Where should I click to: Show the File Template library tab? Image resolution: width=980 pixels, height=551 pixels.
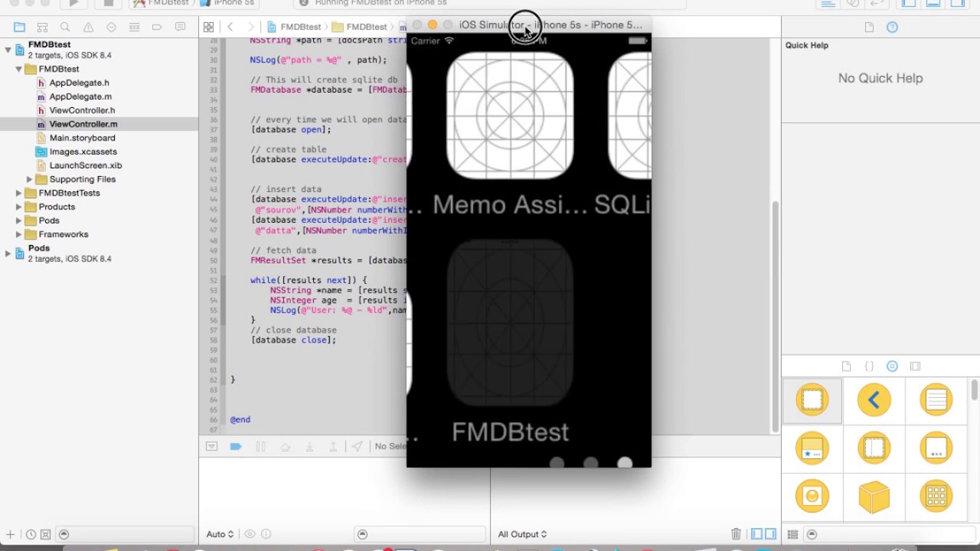pos(846,367)
